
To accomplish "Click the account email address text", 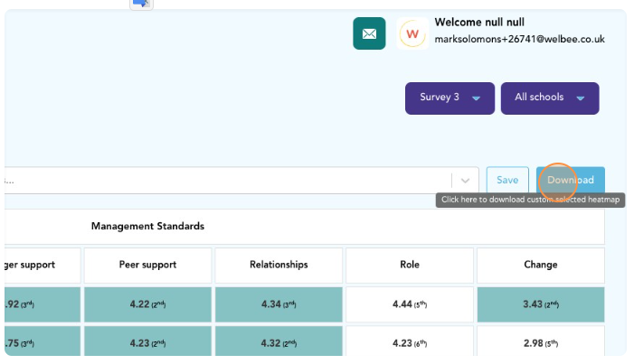I will (x=519, y=40).
